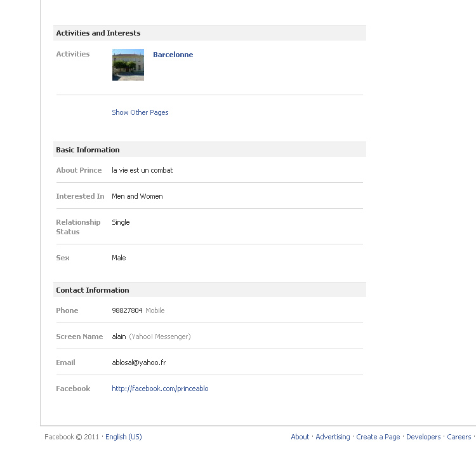This screenshot has height=459, width=476.
Task: Click the bio text 'la vie est un combat'
Action: pyautogui.click(x=142, y=171)
